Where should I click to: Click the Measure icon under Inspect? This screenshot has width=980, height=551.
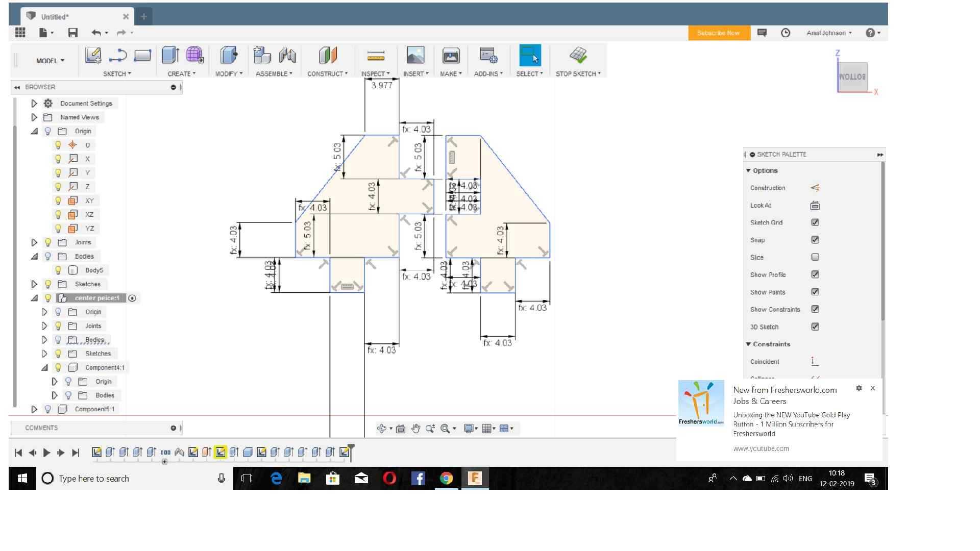tap(376, 55)
